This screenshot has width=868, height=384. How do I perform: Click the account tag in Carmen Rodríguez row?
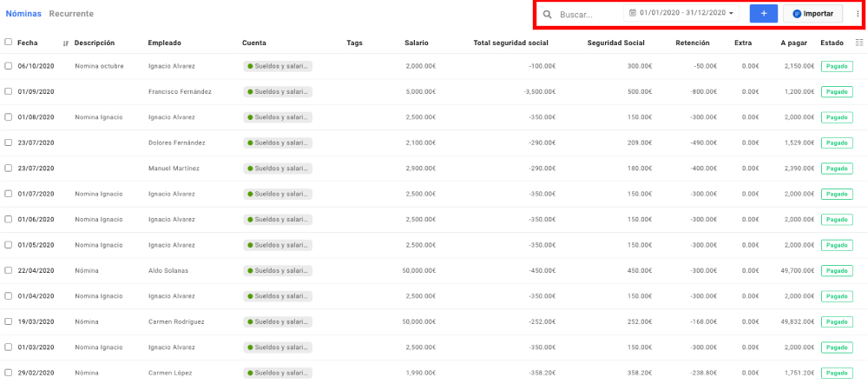point(278,321)
